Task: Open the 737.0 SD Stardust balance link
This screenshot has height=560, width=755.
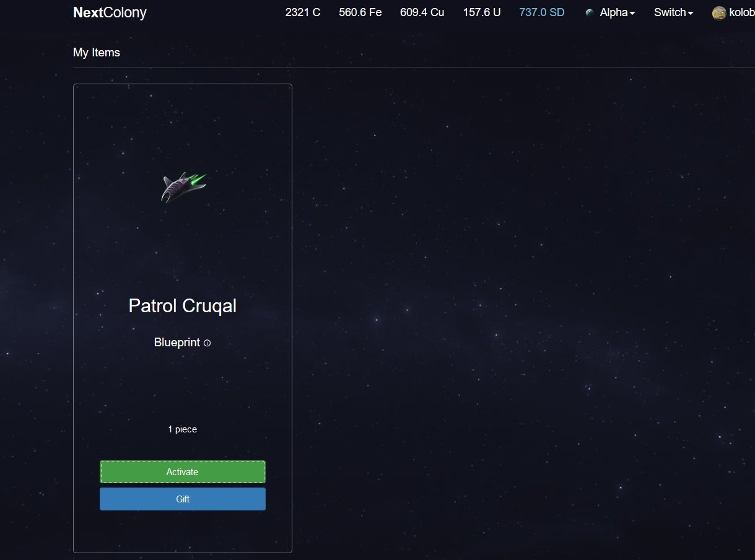Action: click(542, 12)
